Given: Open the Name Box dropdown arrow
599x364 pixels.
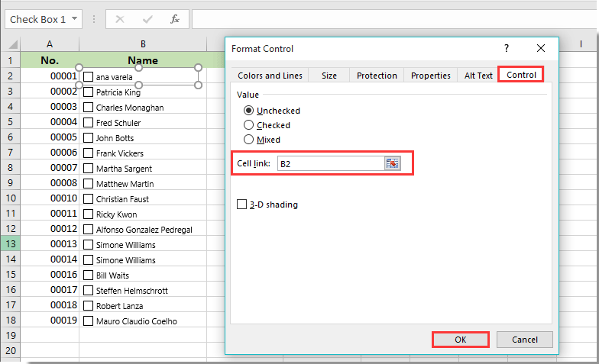Looking at the screenshot, I should coord(74,19).
